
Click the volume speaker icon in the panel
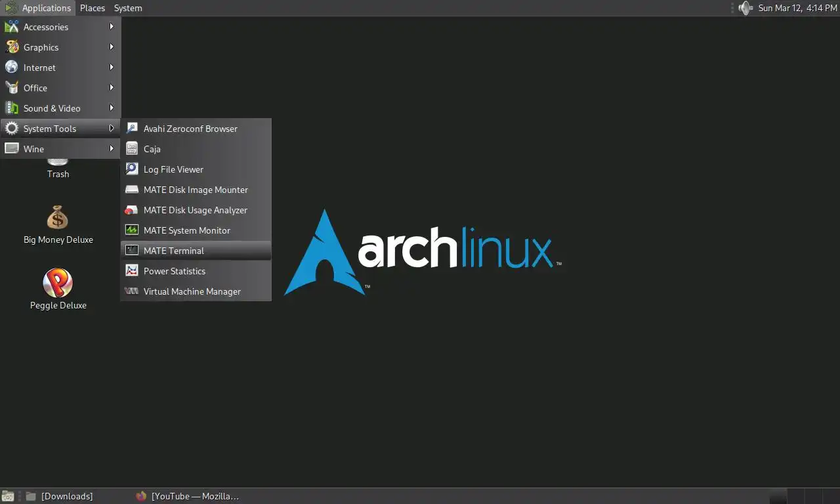(x=745, y=8)
